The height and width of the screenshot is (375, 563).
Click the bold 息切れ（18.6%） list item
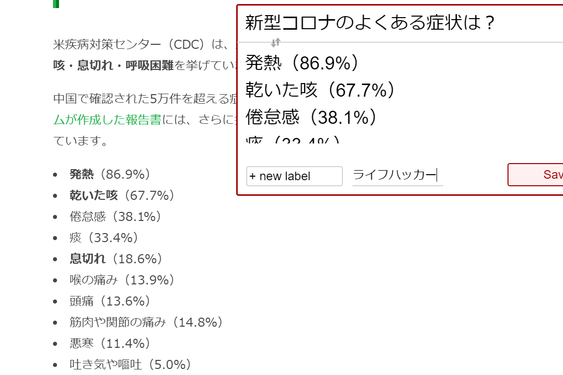tap(116, 259)
